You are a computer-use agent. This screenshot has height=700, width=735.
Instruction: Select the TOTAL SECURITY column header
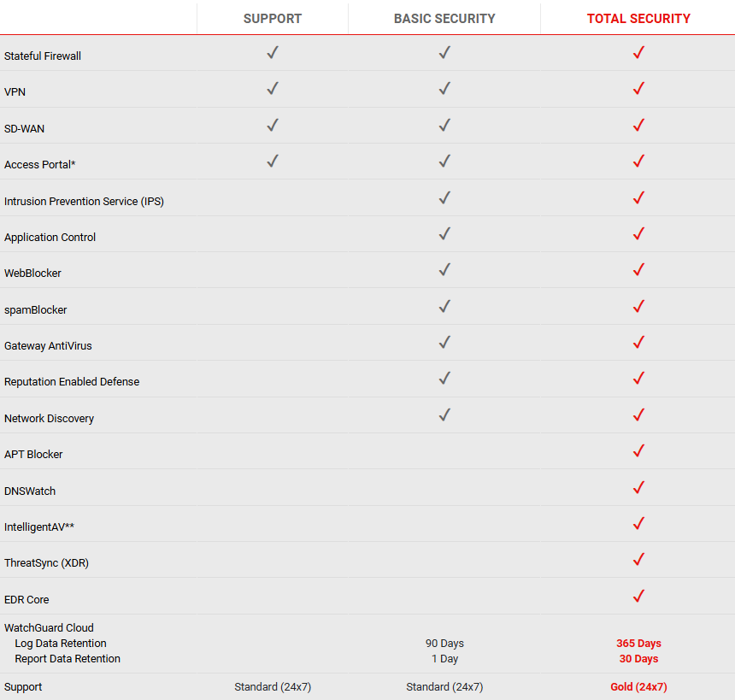638,18
